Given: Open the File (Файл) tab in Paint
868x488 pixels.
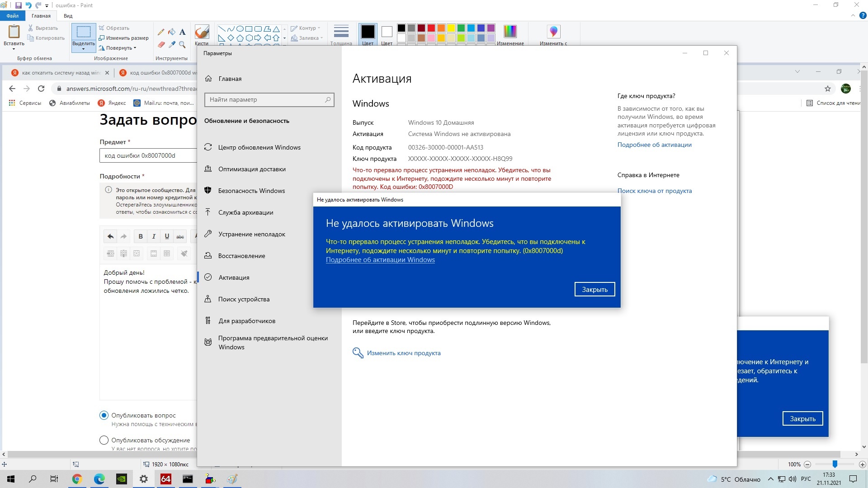Looking at the screenshot, I should (13, 16).
